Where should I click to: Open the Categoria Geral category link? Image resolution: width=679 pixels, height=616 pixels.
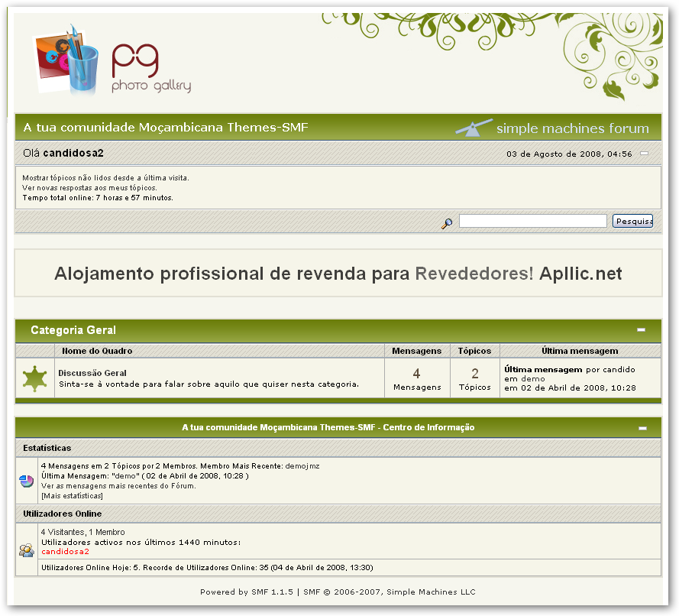pos(73,330)
